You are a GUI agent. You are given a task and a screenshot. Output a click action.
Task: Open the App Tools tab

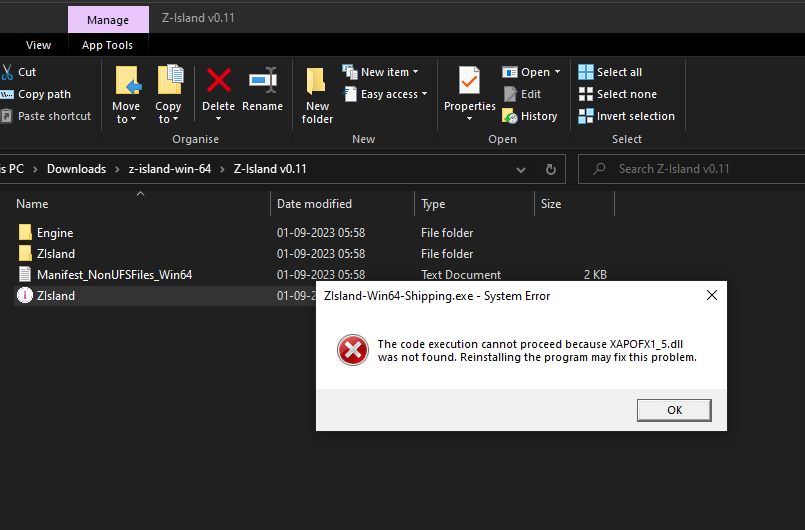[x=107, y=45]
